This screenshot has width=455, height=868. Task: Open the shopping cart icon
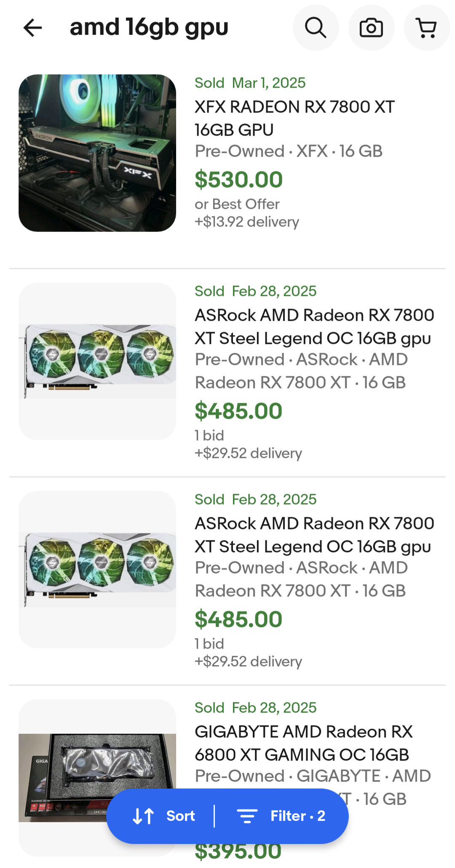427,28
